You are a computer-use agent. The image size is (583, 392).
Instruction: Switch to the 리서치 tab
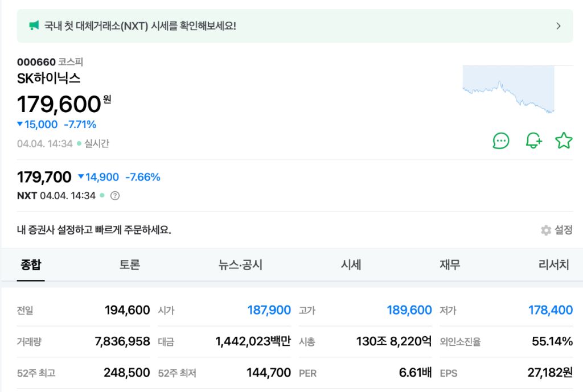[x=553, y=265]
